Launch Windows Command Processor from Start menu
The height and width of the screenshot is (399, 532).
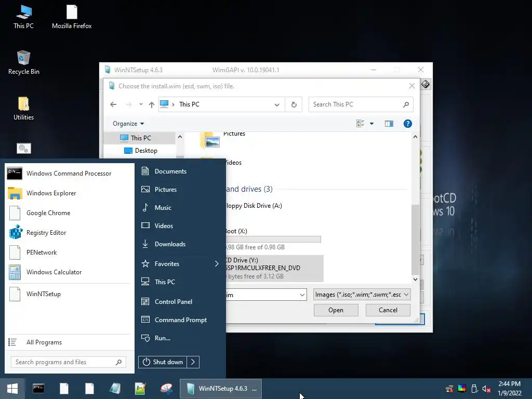tap(69, 174)
